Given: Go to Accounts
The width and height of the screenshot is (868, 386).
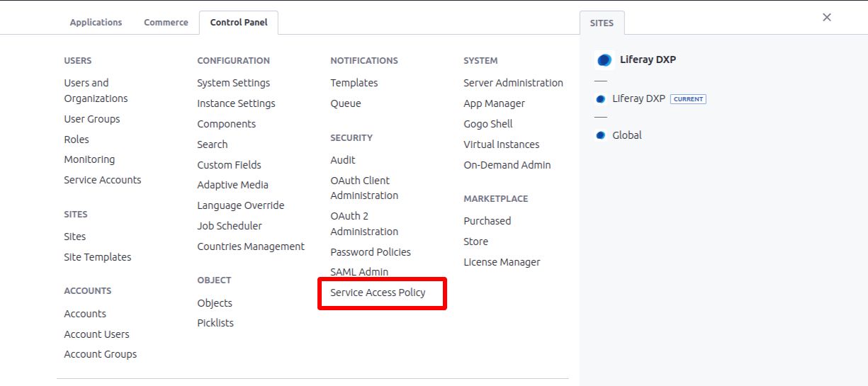Looking at the screenshot, I should 85,314.
